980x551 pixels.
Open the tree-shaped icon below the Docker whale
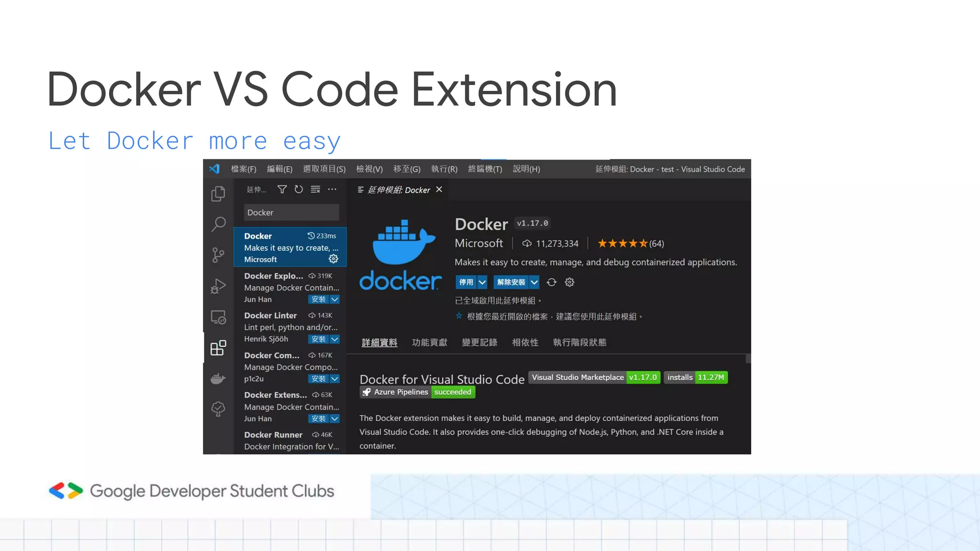tap(218, 409)
